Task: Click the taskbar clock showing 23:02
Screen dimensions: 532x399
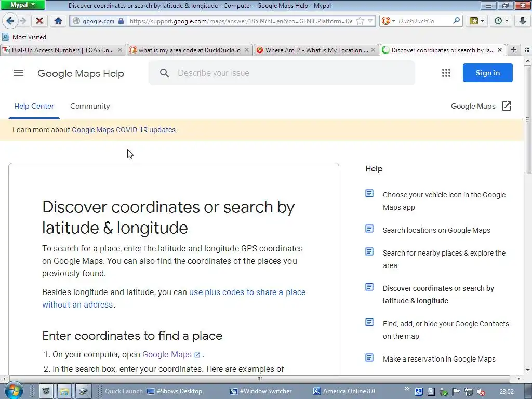Action: 507,392
